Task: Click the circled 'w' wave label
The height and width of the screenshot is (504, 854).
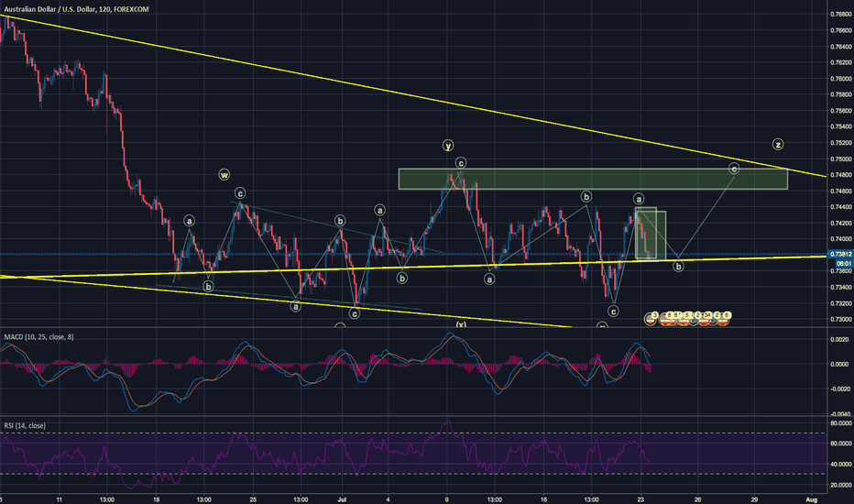Action: coord(224,175)
